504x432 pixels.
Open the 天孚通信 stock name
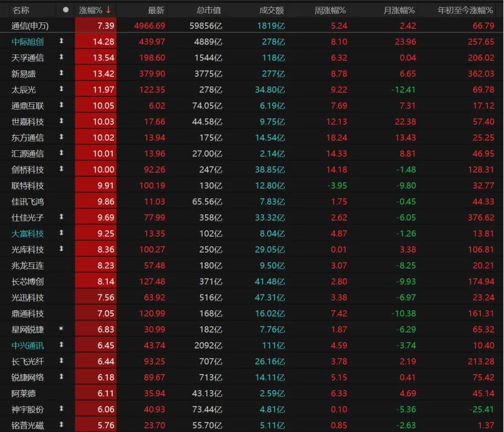coord(28,58)
